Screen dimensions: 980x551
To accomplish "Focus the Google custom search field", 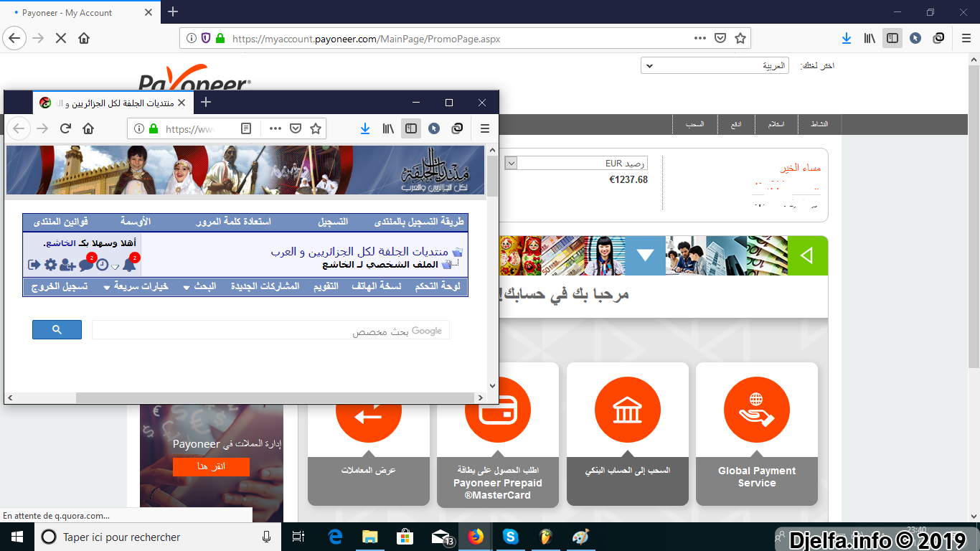I will [270, 330].
